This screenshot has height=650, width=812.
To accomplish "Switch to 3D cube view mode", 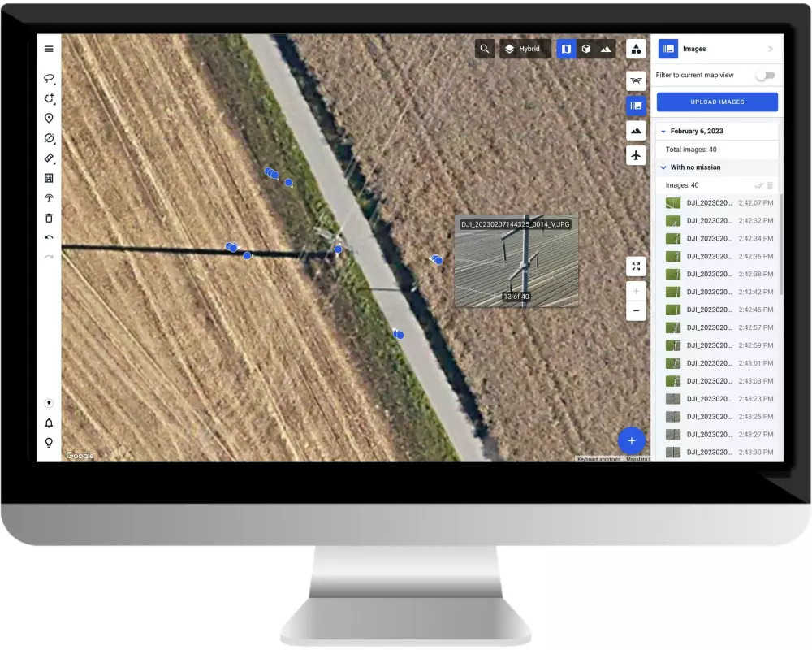I will (585, 49).
